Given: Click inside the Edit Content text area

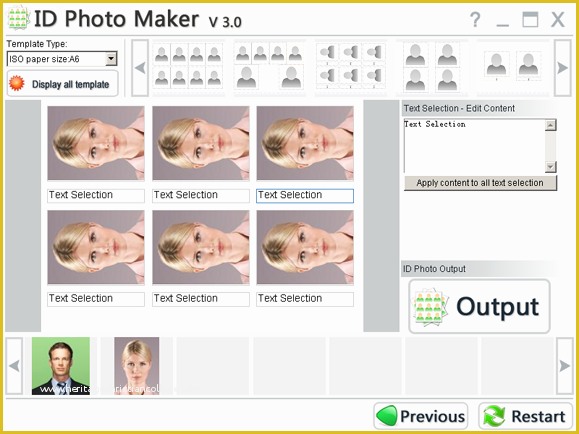Looking at the screenshot, I should coord(474,146).
